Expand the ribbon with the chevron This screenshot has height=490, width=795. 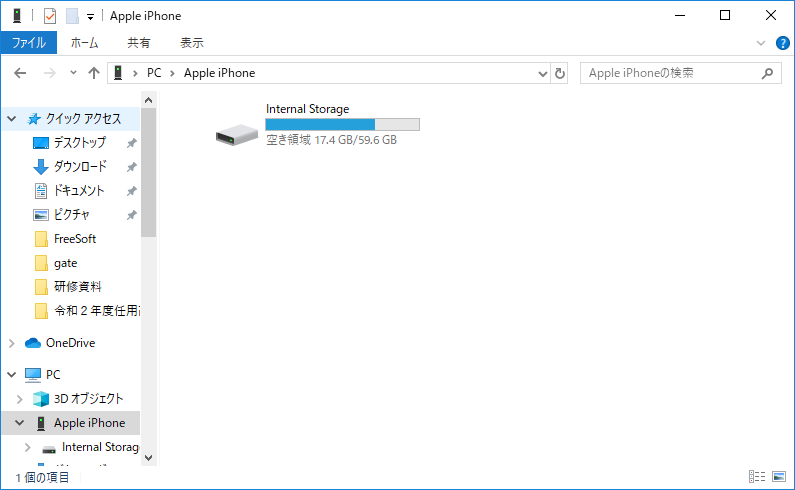coord(761,43)
